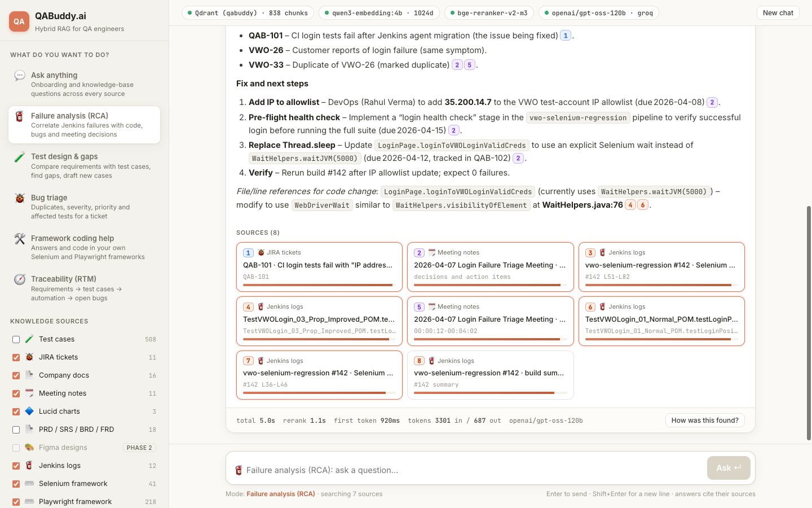This screenshot has width=812, height=508.
Task: Click the Meeting notes calendar icon in Knowledge Sources
Action: click(x=29, y=393)
